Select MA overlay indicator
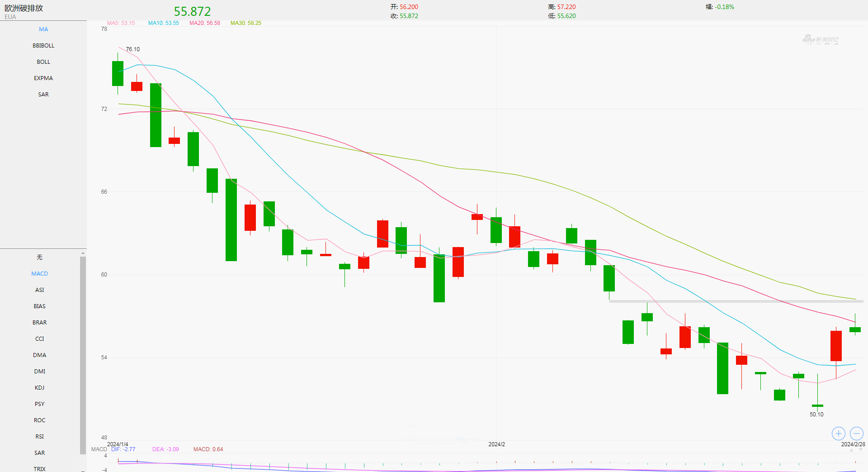This screenshot has width=868, height=472. [x=43, y=29]
